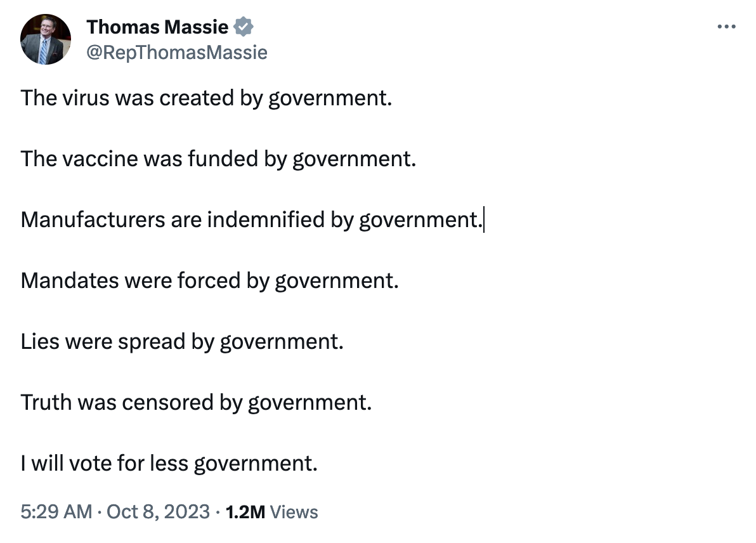Click the 5:29 AM timestamp

tap(56, 512)
